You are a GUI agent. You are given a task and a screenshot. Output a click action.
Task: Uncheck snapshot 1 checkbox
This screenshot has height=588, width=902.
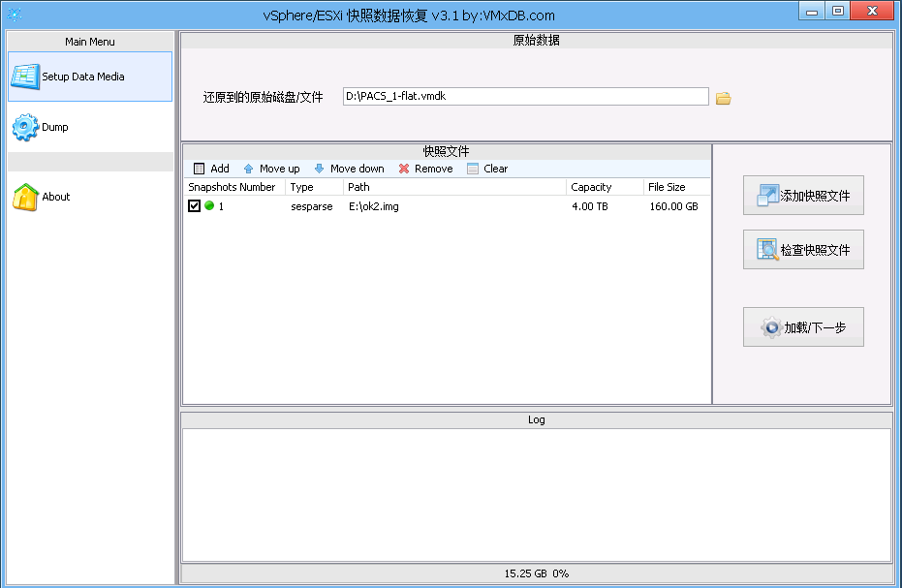click(x=195, y=206)
